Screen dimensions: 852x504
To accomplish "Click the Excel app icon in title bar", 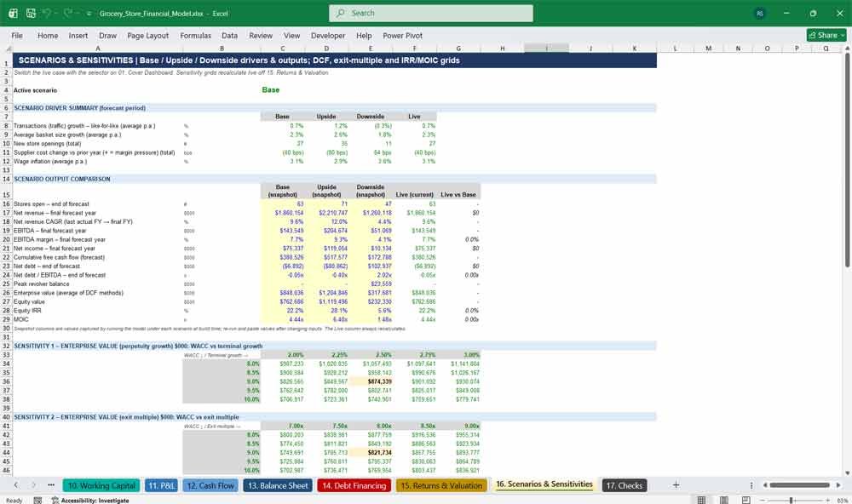I will click(x=13, y=13).
